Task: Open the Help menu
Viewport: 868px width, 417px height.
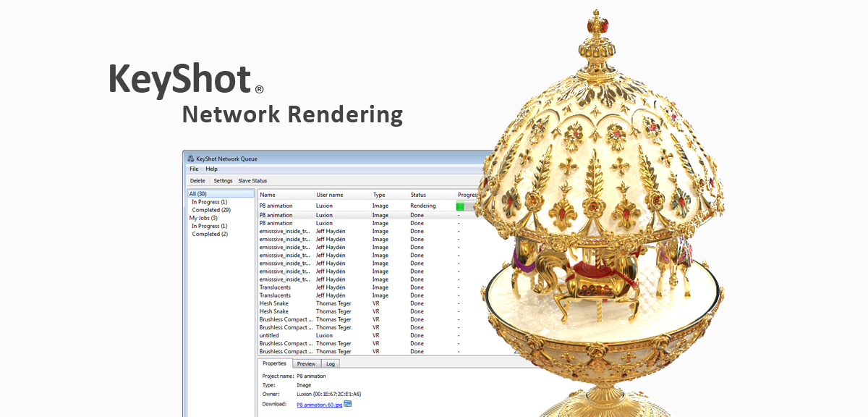Action: click(x=211, y=169)
